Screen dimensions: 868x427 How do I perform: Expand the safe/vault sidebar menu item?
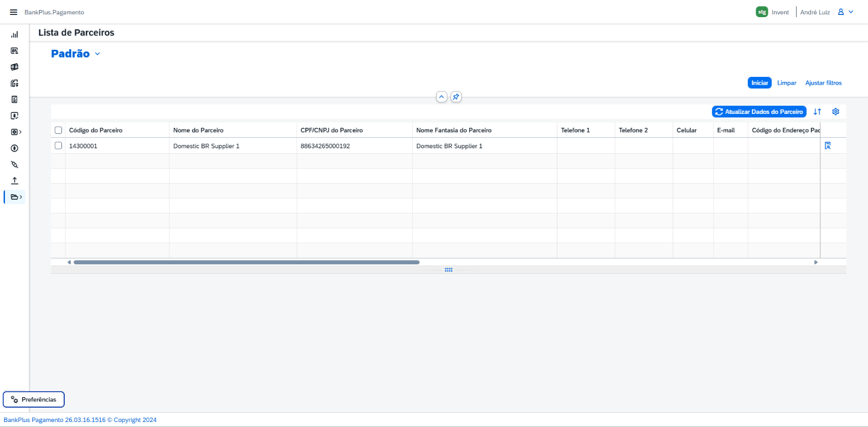(x=16, y=132)
